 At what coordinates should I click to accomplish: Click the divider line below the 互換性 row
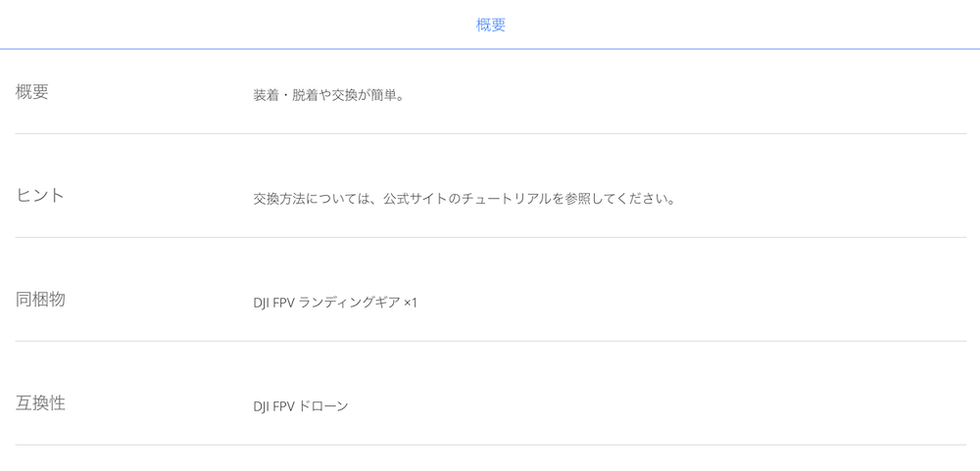(491, 445)
